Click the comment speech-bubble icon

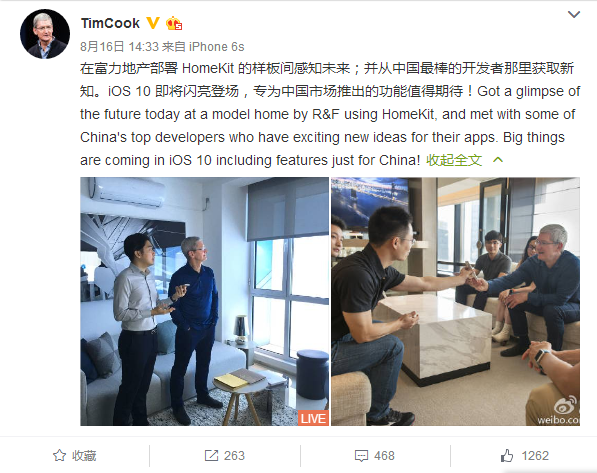361,456
